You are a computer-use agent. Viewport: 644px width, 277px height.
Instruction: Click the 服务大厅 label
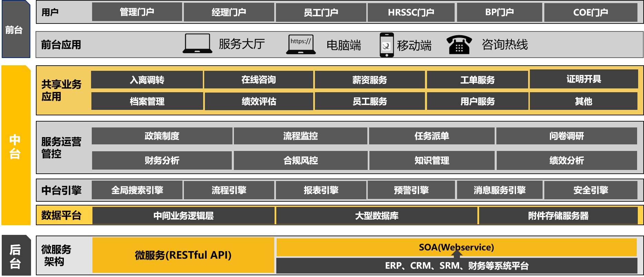pyautogui.click(x=242, y=44)
